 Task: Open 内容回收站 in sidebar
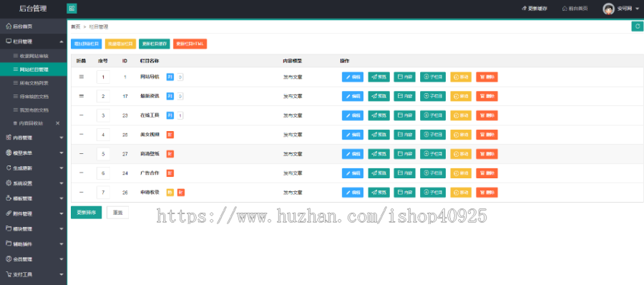31,123
